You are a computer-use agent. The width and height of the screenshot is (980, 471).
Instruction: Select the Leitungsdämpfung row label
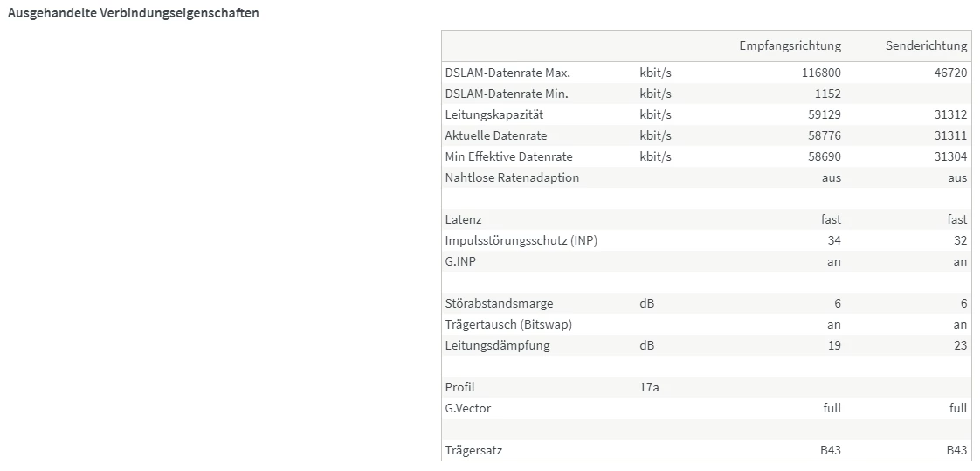(x=497, y=345)
